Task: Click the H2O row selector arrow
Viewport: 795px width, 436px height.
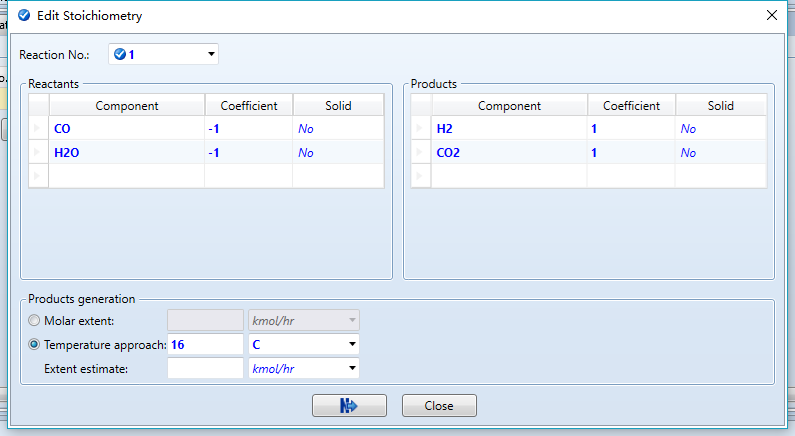Action: 39,153
